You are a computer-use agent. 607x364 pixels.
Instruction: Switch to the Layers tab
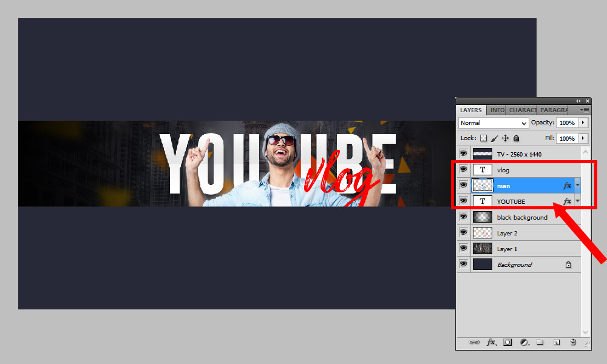coord(471,110)
